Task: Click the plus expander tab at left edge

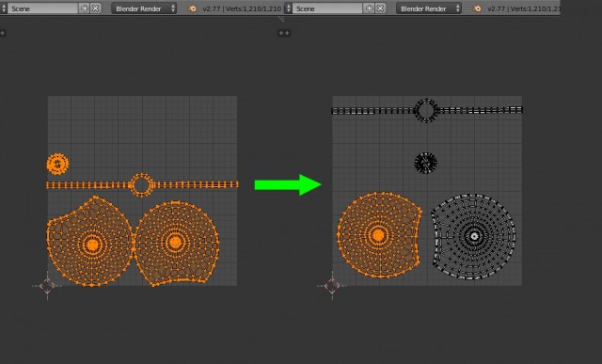Action: 3,33
